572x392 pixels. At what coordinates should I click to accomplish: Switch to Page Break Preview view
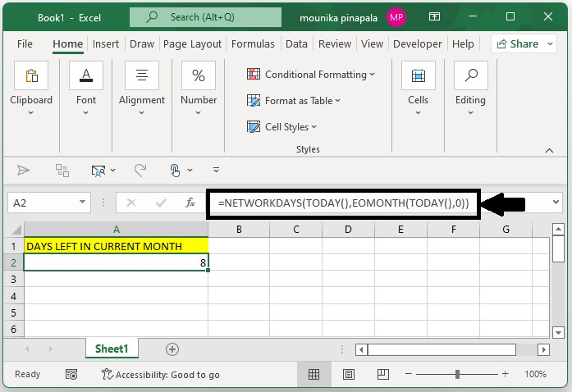[383, 374]
